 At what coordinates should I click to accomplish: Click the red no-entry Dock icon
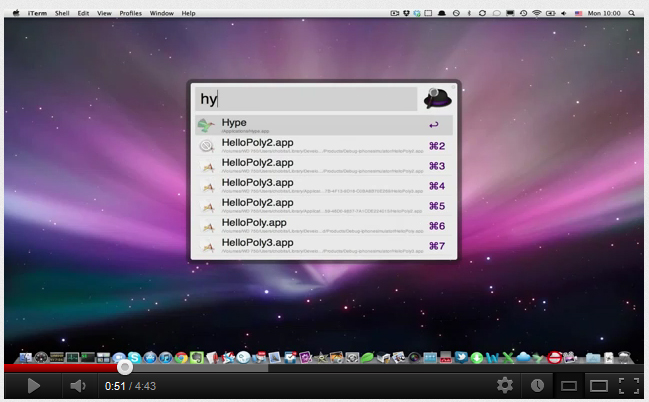(555, 357)
